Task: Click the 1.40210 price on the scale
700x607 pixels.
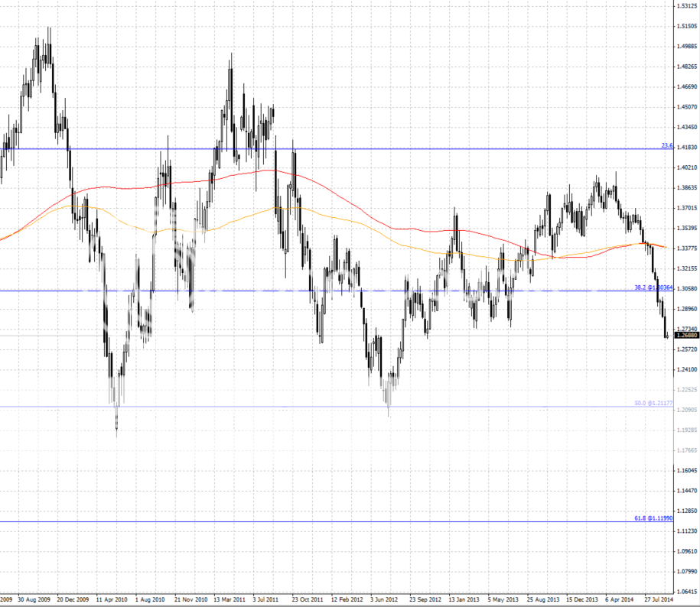Action: 686,167
